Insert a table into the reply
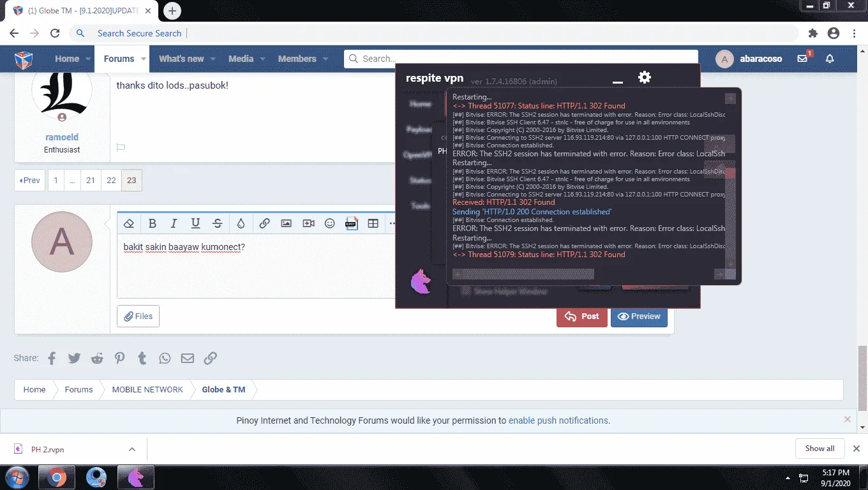This screenshot has height=490, width=868. pyautogui.click(x=373, y=223)
